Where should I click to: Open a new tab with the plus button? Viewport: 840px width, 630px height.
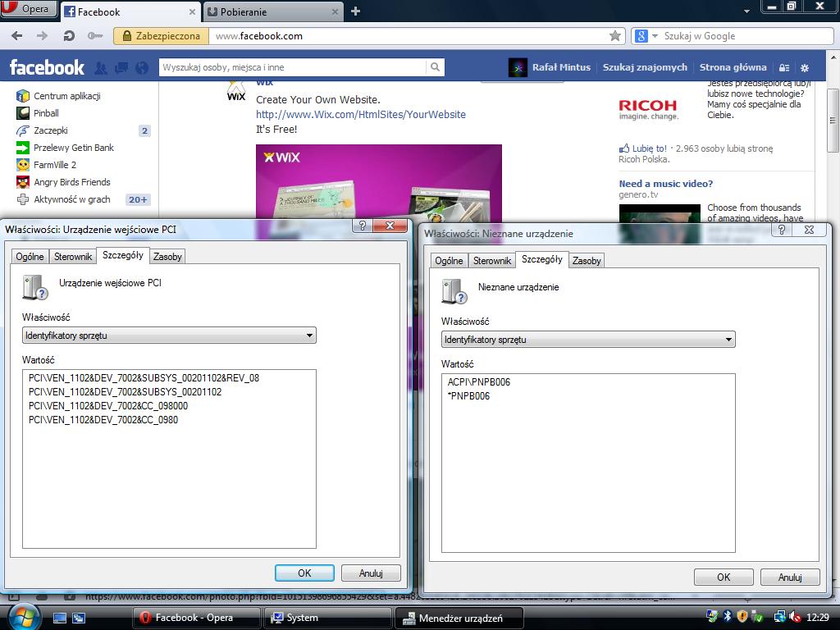point(355,11)
